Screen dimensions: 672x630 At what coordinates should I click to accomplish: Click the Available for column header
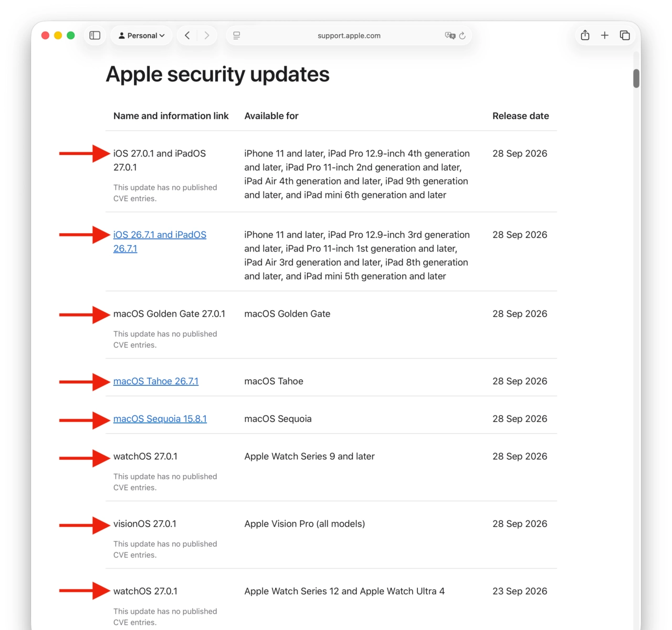[271, 116]
